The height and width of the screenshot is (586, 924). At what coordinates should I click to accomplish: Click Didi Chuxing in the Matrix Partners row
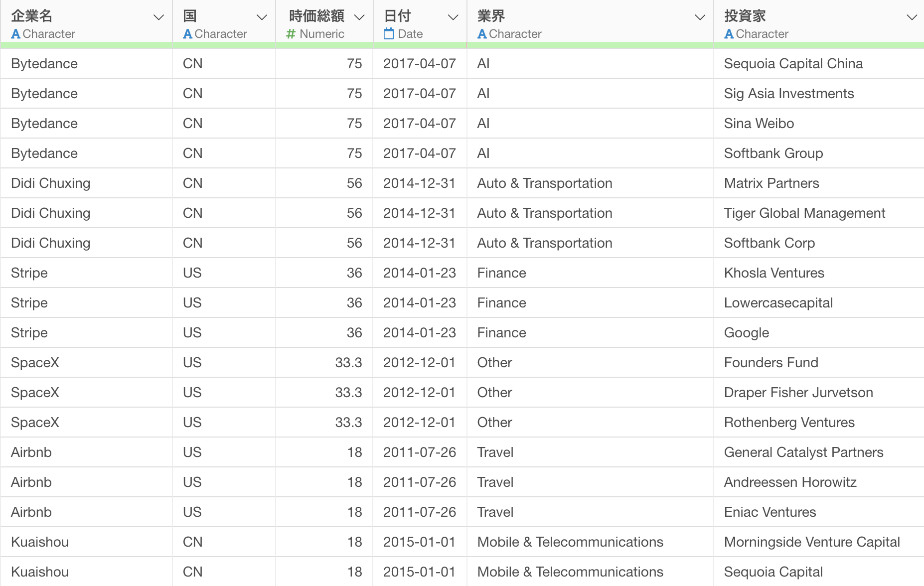tap(51, 183)
